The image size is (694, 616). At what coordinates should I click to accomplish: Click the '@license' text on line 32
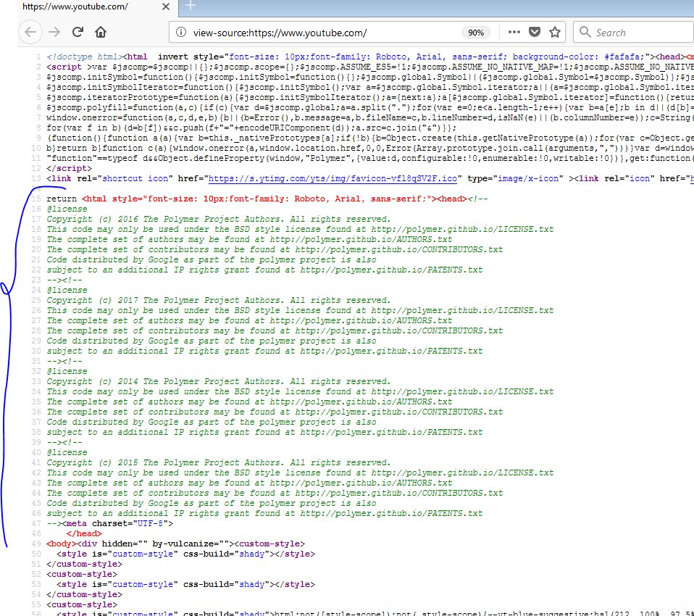67,371
